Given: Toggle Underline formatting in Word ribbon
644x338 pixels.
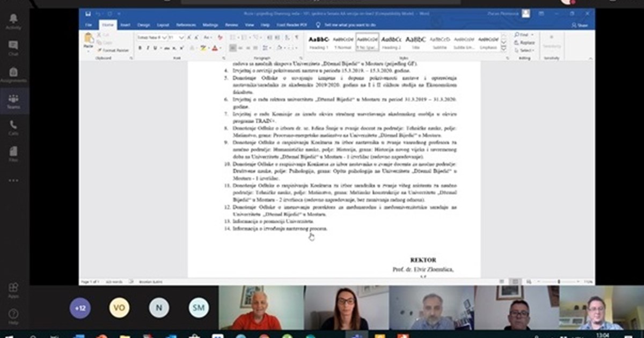Looking at the screenshot, I should click(x=155, y=48).
